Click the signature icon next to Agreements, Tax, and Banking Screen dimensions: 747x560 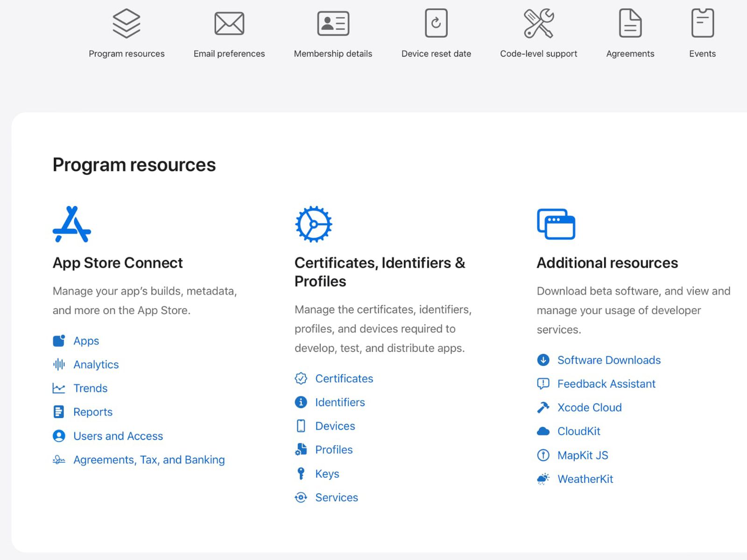59,460
